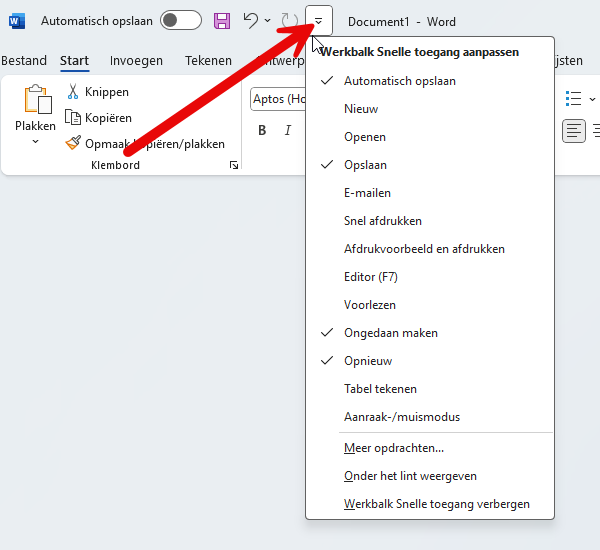Select Onder het lint weergeven

coord(410,476)
